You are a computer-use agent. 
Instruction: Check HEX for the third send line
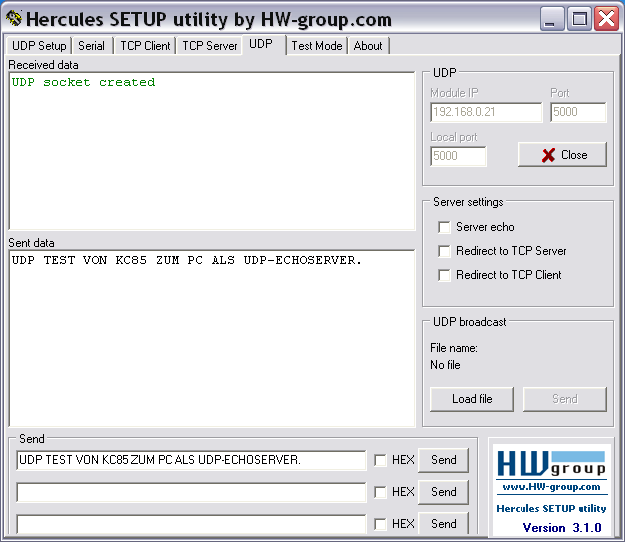pyautogui.click(x=380, y=524)
